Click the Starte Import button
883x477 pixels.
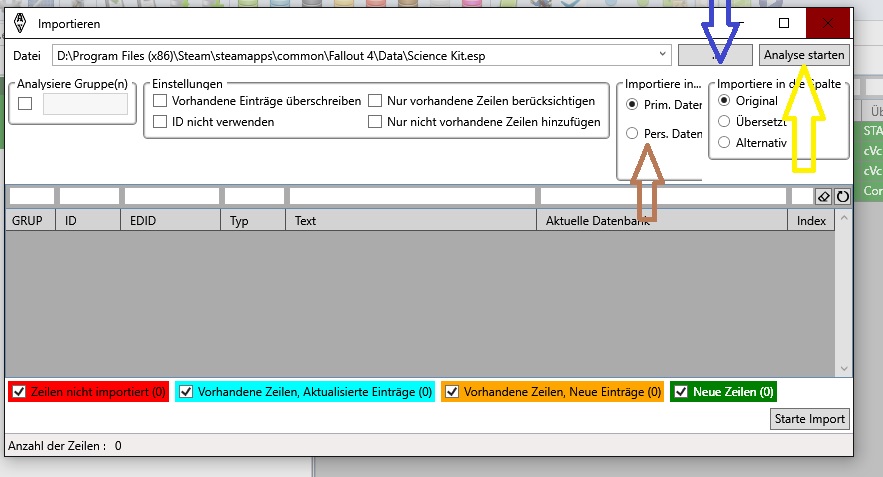click(x=809, y=419)
